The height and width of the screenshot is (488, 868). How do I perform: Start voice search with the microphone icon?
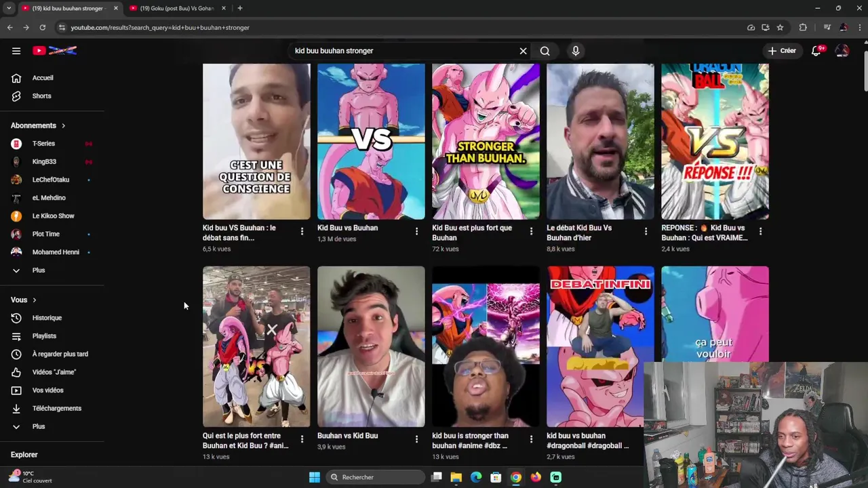576,51
